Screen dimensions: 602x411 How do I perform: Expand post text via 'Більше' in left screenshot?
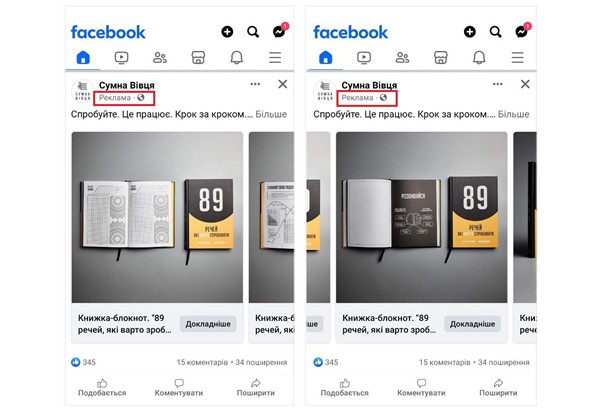pyautogui.click(x=271, y=114)
